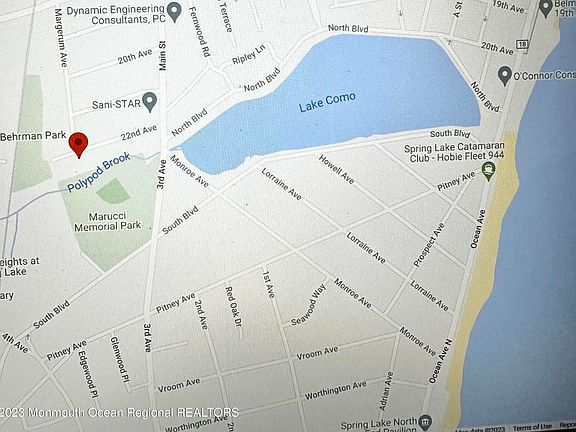Click the Route 18 highway shield
This screenshot has height=432, width=576.
pos(521,44)
